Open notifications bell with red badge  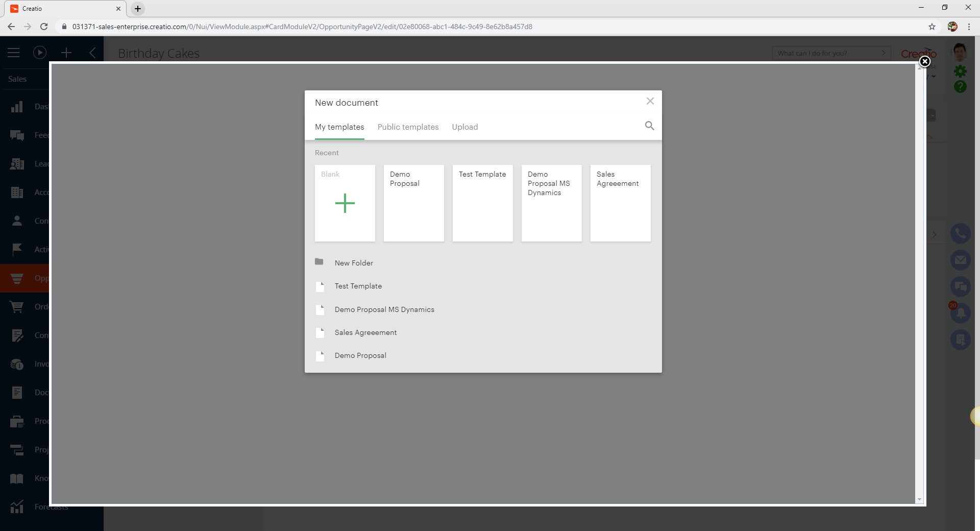(960, 312)
